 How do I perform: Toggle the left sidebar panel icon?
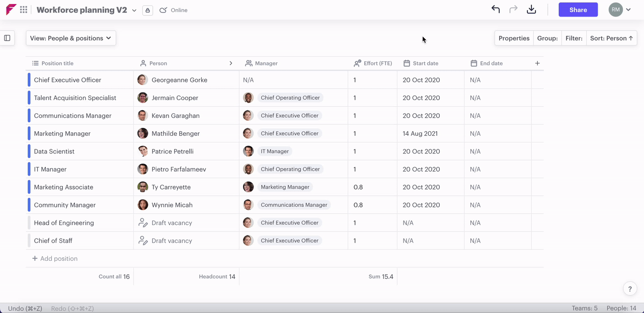tap(7, 38)
